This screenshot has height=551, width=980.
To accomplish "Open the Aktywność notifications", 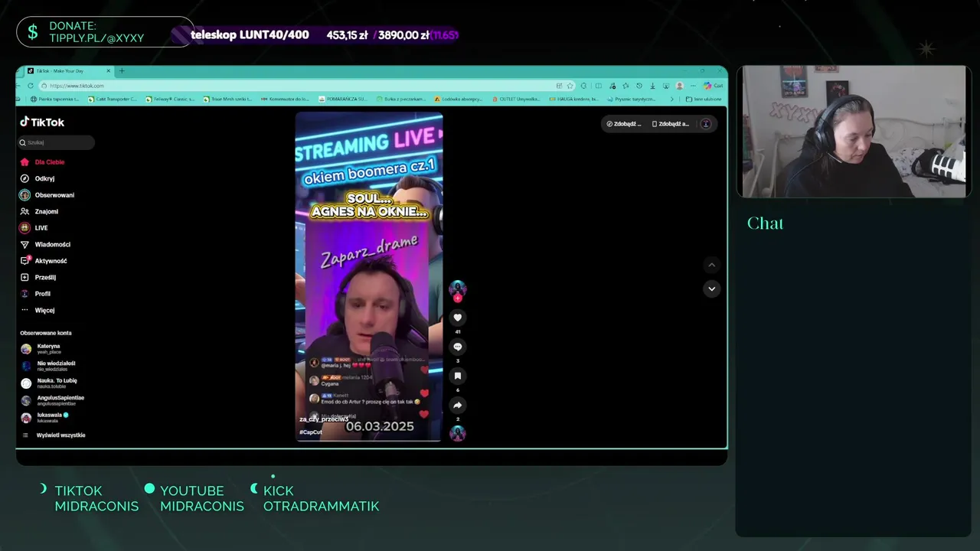I will coord(44,261).
